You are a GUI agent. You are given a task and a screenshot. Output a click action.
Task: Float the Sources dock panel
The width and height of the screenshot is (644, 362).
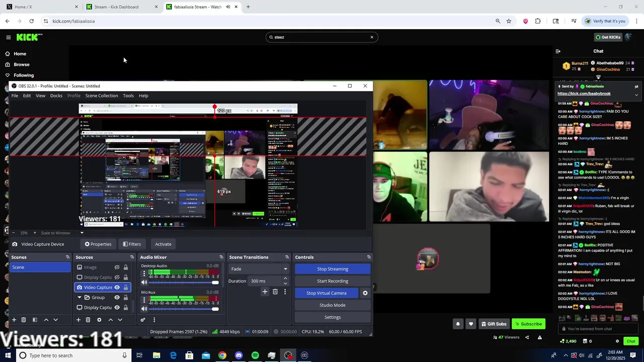pos(132,257)
